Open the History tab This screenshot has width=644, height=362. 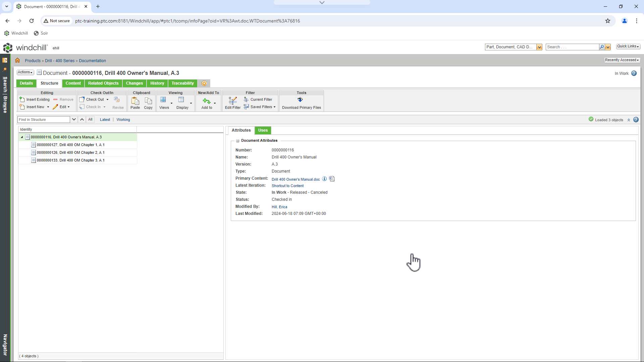(157, 83)
